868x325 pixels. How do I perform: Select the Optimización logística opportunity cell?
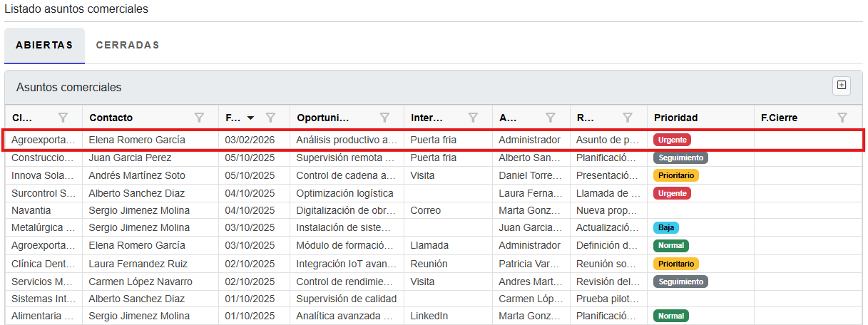344,193
